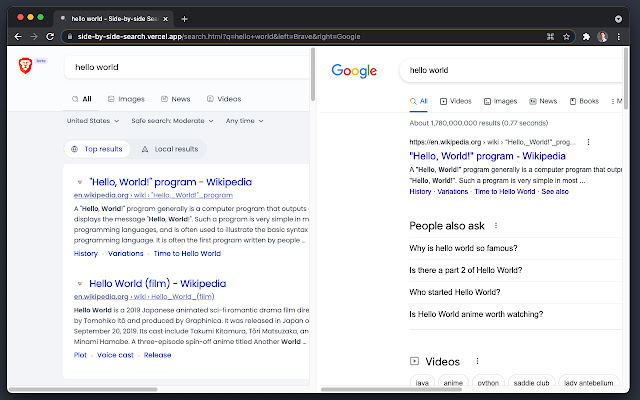This screenshot has width=640, height=400.
Task: Open Brave's Hello, World! program Wikipedia link
Action: [x=170, y=182]
